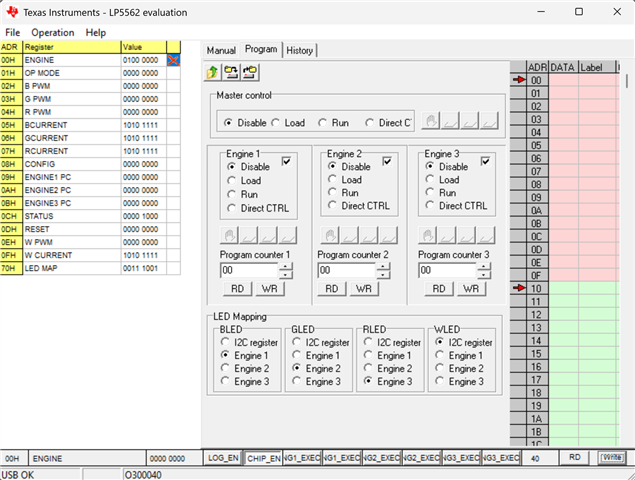Click RD under Program counter 1
The image size is (635, 480).
pyautogui.click(x=237, y=289)
